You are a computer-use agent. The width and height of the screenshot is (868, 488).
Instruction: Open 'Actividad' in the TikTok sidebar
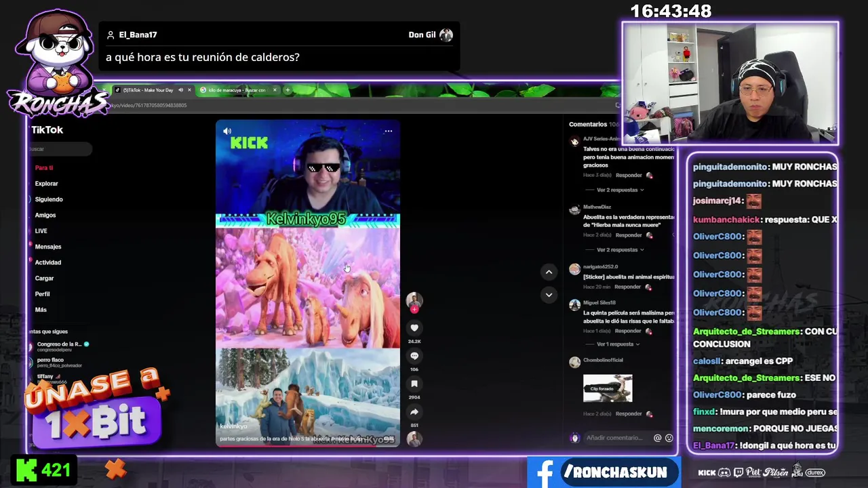click(x=48, y=262)
